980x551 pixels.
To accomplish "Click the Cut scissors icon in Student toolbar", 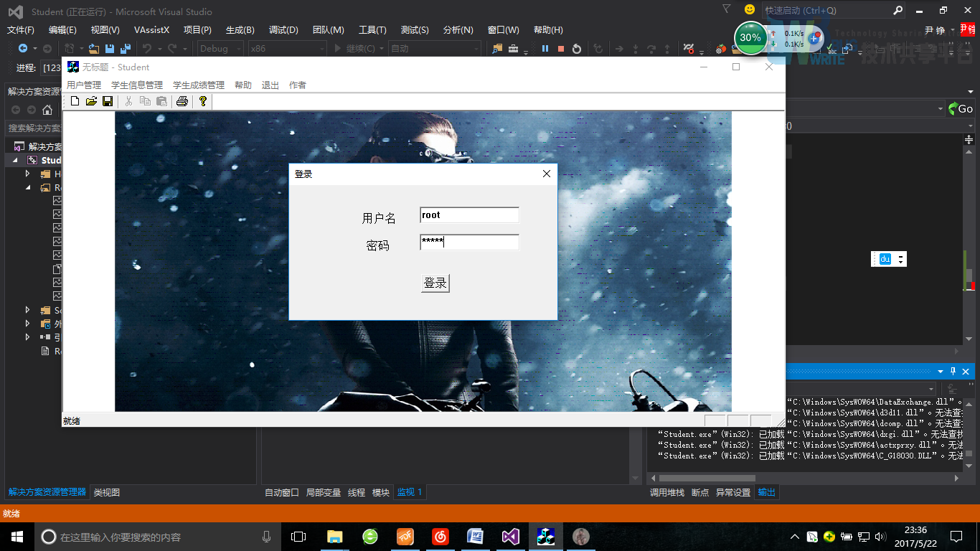I will point(128,101).
